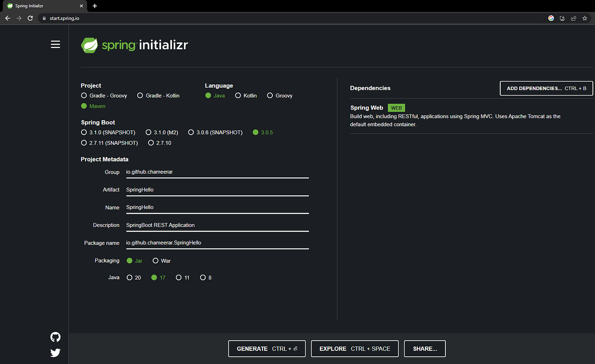Select Spring Boot 3.0.6 (SNAPSHOT)

(215, 133)
